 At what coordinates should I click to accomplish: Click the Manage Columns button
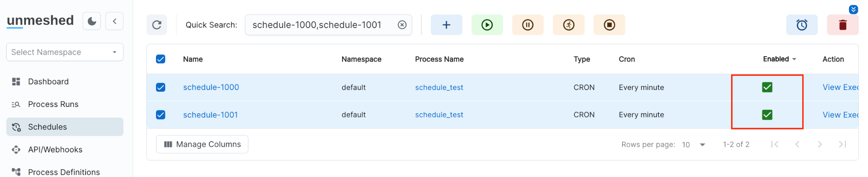tap(202, 144)
